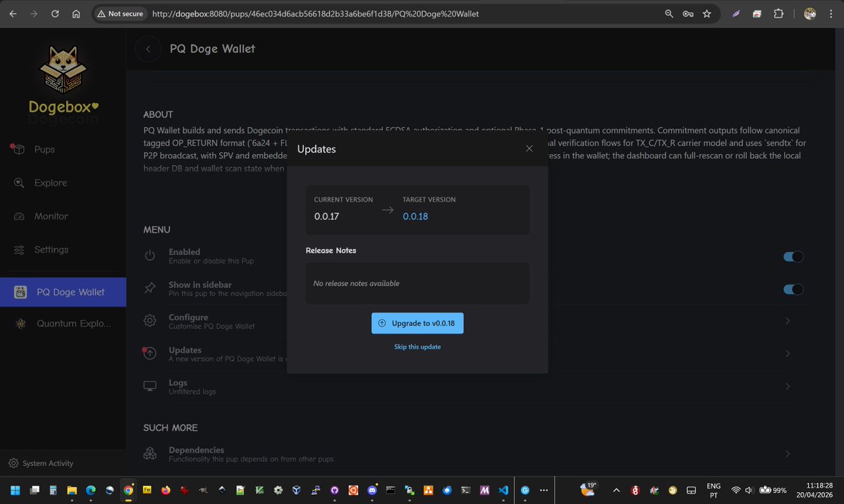Click the PQ Doge Wallet pup icon
Screen dimensions: 844x504
[x=21, y=292]
